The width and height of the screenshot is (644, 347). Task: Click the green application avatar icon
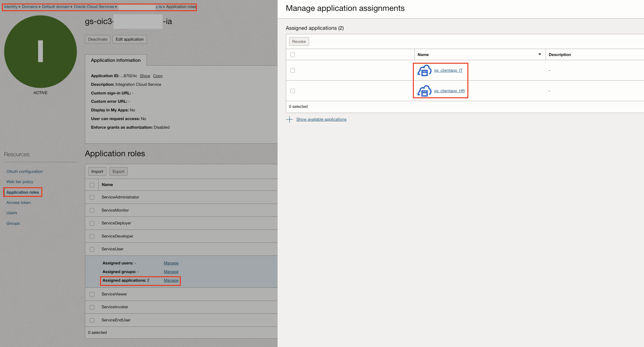[40, 52]
